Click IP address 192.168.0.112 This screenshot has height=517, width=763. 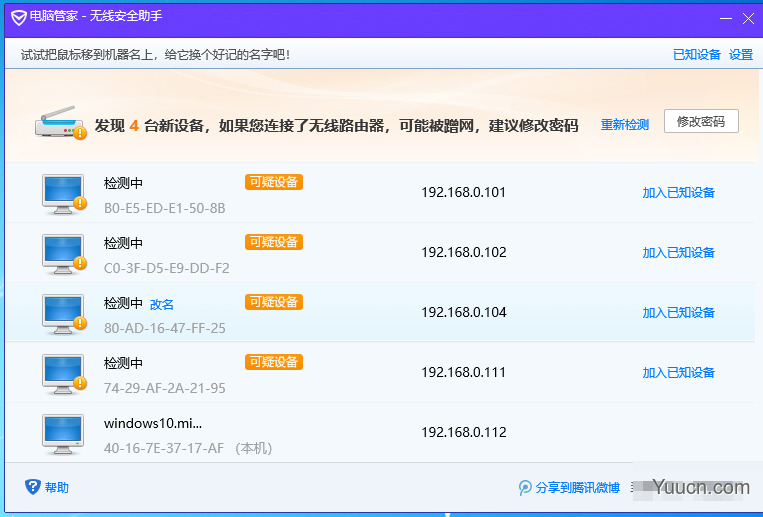click(464, 432)
